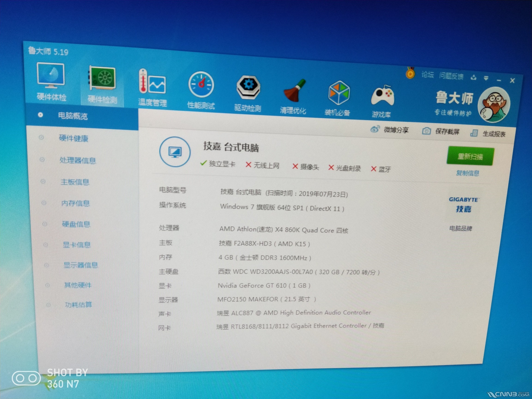Viewport: 532px width, 399px height.
Task: Click the 复制信息 link
Action: 468,173
